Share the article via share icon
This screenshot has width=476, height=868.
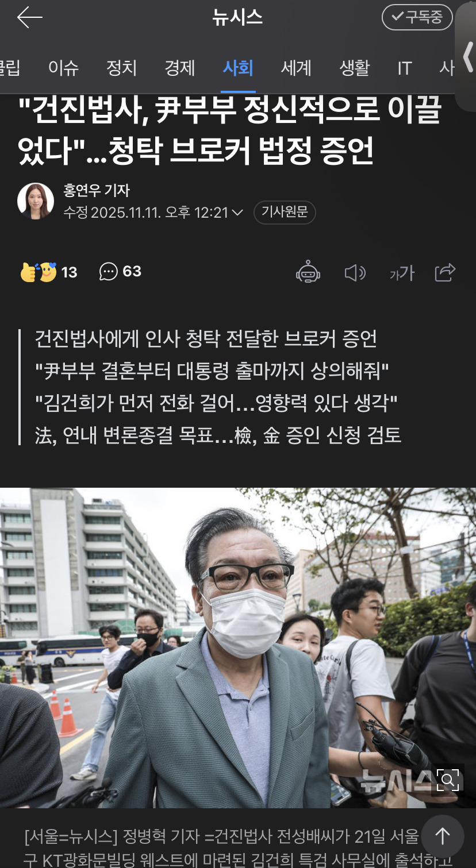445,272
